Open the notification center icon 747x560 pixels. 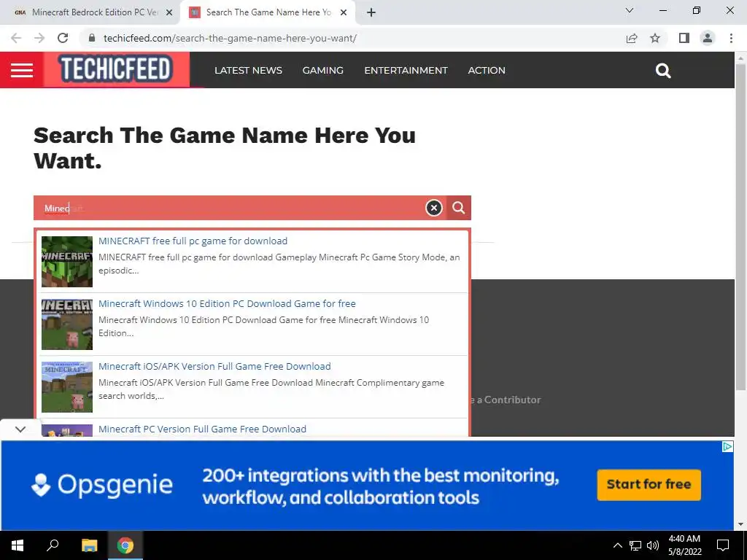723,545
